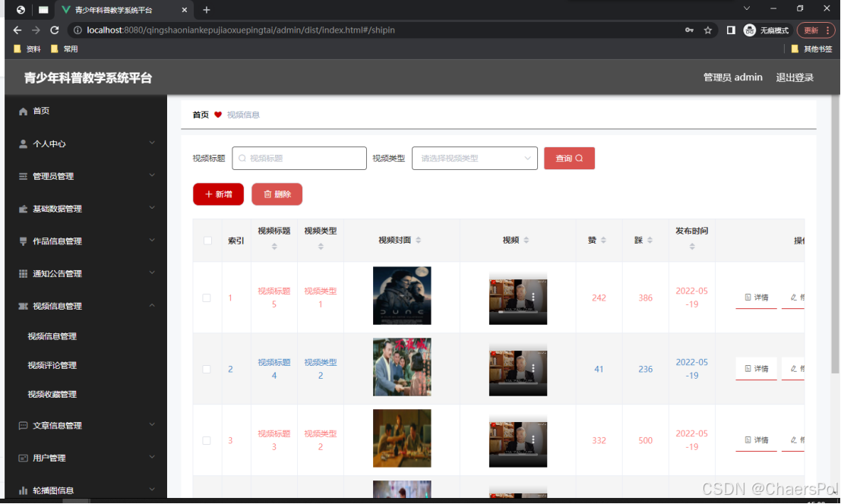Expand the 通知公告管理 menu chevron
Viewport: 841px width, 504px height.
pos(152,272)
